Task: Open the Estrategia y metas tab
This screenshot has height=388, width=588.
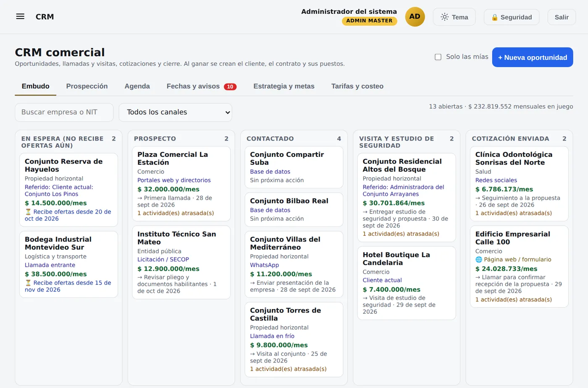Action: point(284,86)
